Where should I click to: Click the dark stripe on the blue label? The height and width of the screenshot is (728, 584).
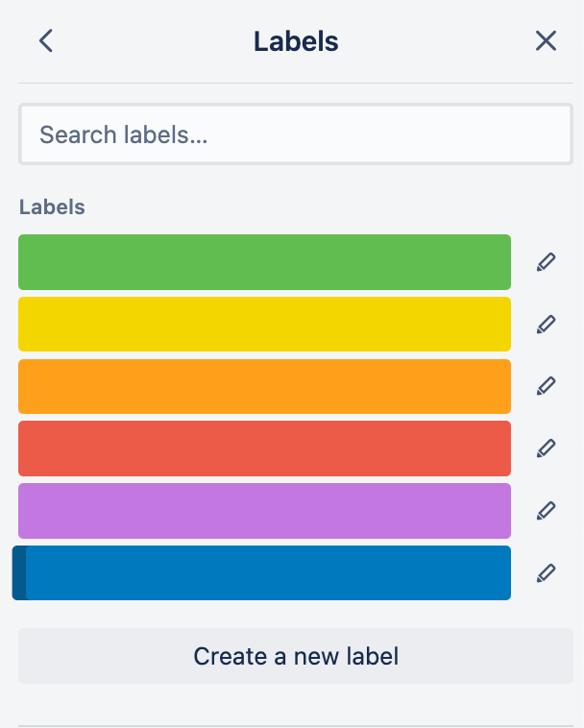coord(19,573)
